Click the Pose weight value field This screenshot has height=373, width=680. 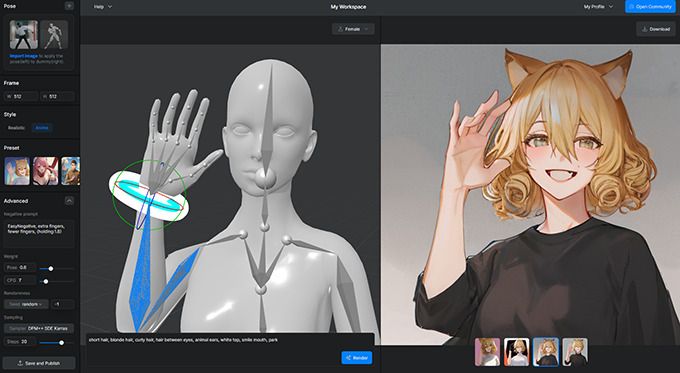(x=20, y=268)
